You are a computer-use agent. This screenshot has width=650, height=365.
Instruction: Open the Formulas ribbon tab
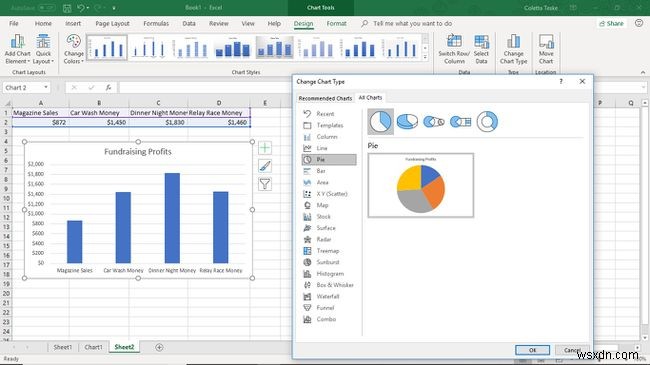pos(156,24)
